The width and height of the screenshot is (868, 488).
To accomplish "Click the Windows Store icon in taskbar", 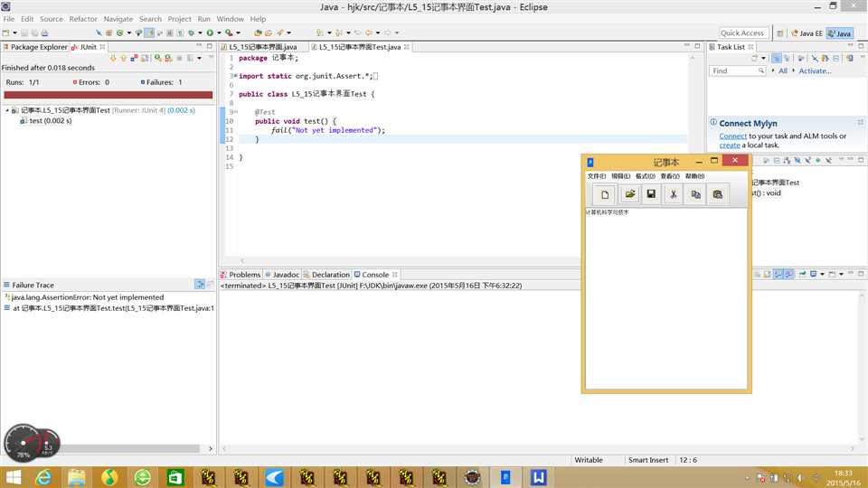I will click(175, 477).
